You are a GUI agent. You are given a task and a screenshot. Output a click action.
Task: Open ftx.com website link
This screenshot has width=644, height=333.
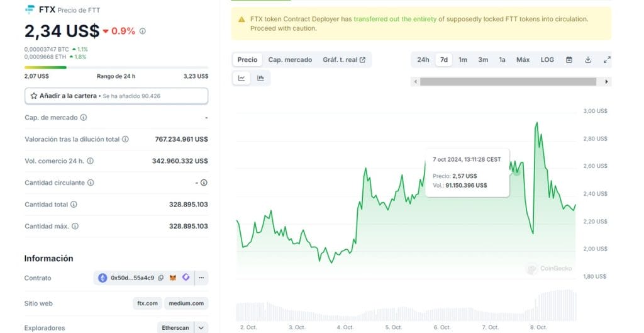pos(147,303)
